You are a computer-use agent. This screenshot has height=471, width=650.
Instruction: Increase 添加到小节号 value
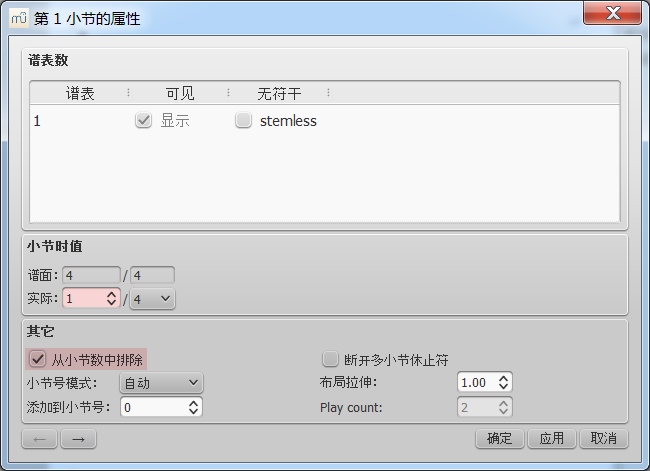click(193, 402)
